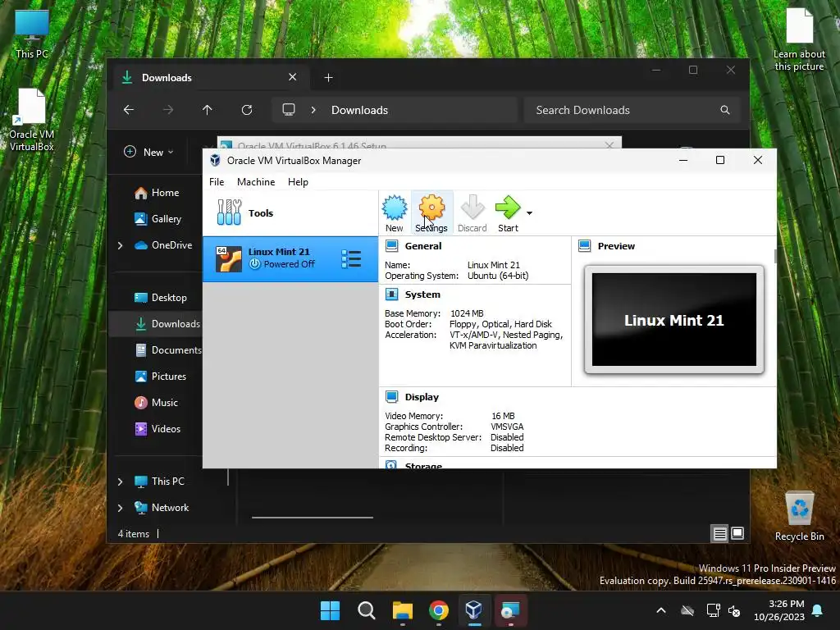
Task: Open the Help menu
Action: click(x=298, y=182)
